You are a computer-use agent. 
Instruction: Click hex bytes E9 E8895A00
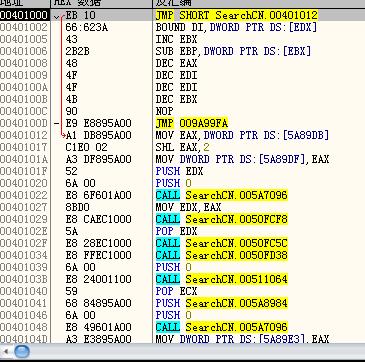click(x=98, y=123)
